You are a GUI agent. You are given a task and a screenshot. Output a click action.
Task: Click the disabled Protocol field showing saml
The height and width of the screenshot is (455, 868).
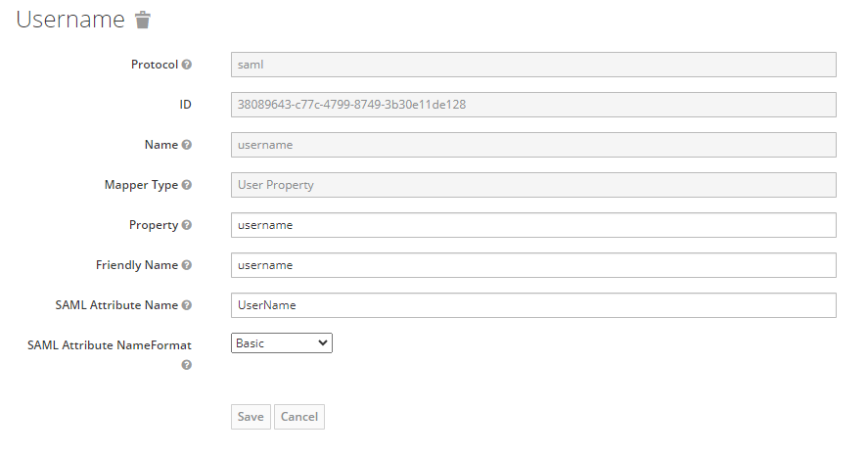click(x=533, y=65)
